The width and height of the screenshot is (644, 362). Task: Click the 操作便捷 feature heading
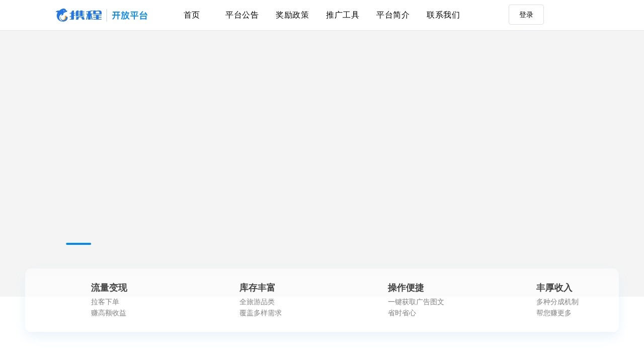tap(406, 288)
